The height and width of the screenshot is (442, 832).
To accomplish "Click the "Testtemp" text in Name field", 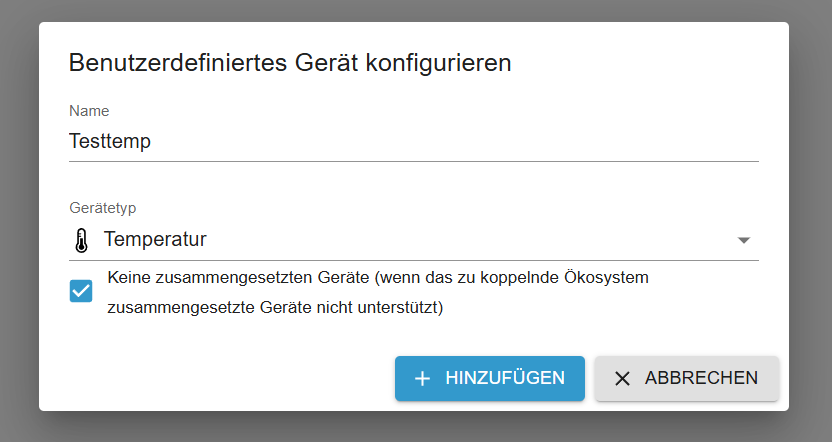I will pyautogui.click(x=110, y=141).
